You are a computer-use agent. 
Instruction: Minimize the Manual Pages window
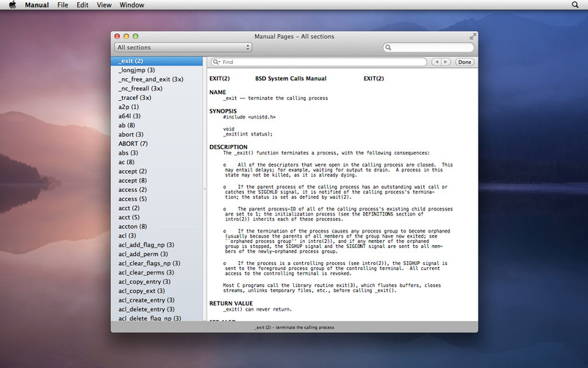tap(126, 36)
